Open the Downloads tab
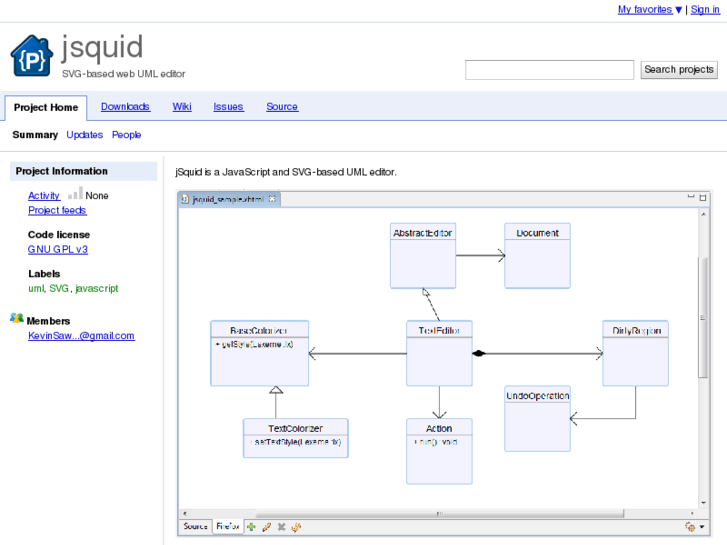Screen dimensions: 727x545 pyautogui.click(x=125, y=107)
